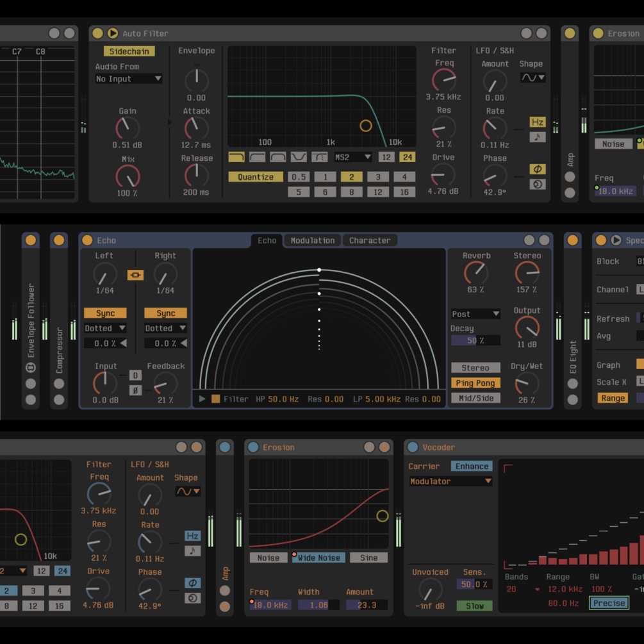Pick the notch filter type icon

click(299, 157)
